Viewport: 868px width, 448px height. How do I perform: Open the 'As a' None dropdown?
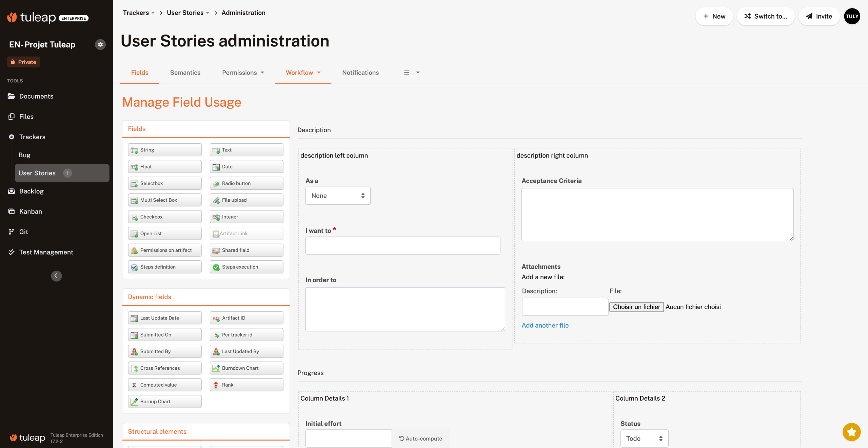tap(338, 196)
